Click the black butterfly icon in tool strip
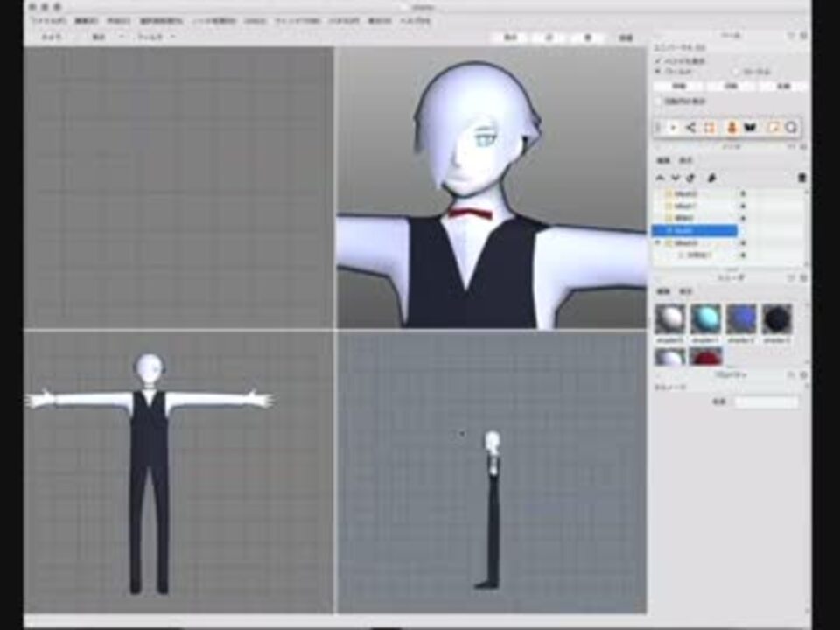The image size is (840, 630). click(x=750, y=128)
